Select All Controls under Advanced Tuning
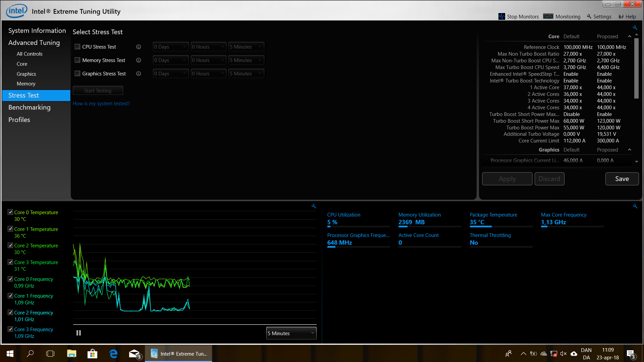The width and height of the screenshot is (644, 362). (x=30, y=54)
